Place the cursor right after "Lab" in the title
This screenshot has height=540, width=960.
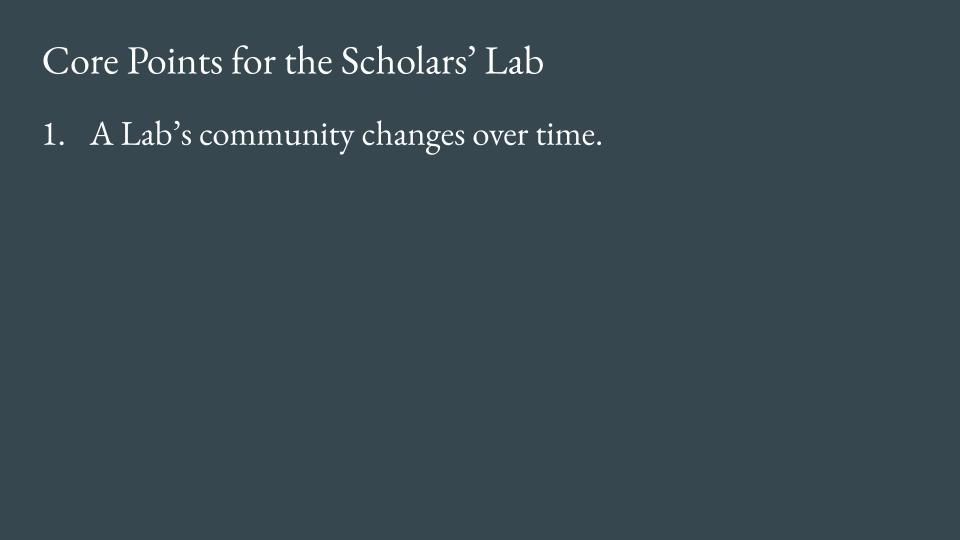pyautogui.click(x=544, y=62)
